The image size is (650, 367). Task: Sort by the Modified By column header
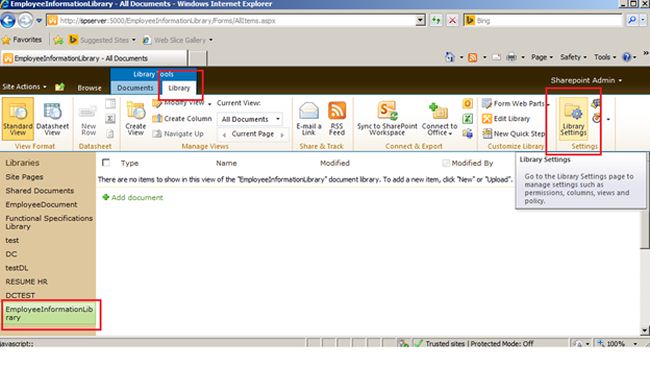point(472,163)
